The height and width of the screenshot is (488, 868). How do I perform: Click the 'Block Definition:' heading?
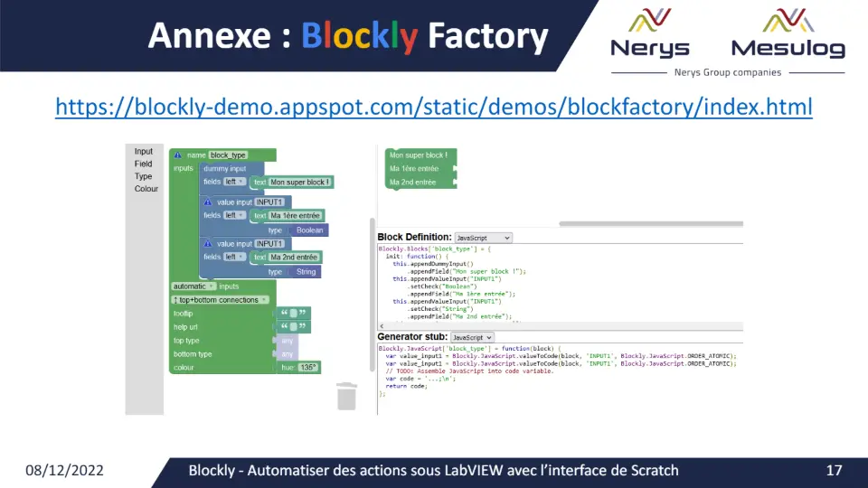pos(415,238)
